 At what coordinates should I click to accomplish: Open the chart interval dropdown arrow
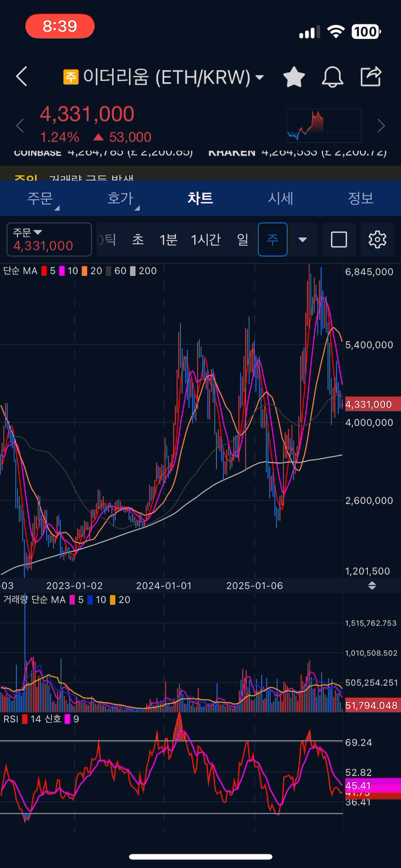(303, 240)
